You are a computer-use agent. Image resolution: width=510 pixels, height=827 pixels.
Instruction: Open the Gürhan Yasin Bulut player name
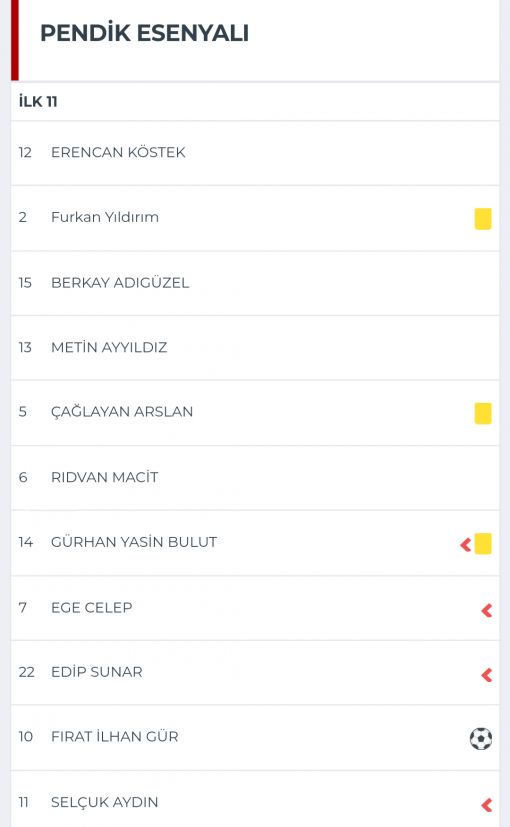tap(134, 542)
